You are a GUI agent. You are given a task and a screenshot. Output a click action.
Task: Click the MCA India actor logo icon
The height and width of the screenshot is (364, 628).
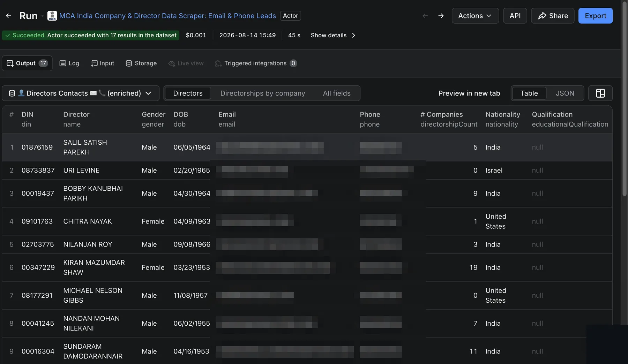point(52,16)
